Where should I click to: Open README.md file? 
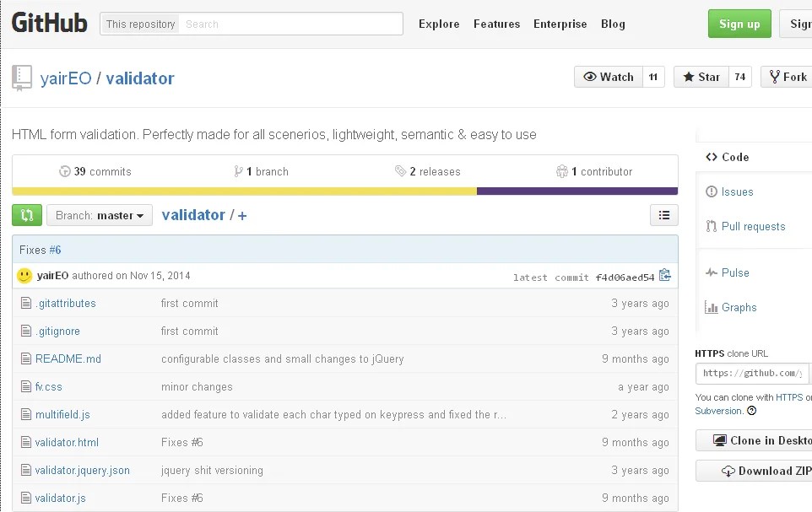68,358
